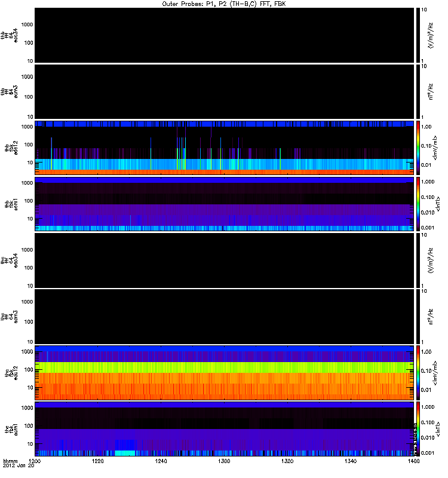Click the '(V/m)²/Hz' unit label of thc eac34
Screen dimensions: 448x478
point(431,261)
